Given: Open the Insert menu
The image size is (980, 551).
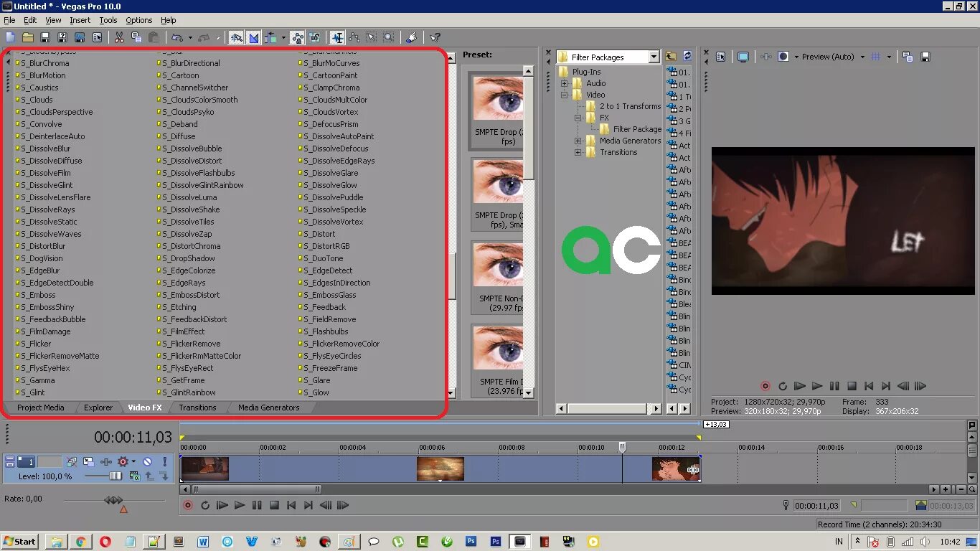Looking at the screenshot, I should [80, 20].
